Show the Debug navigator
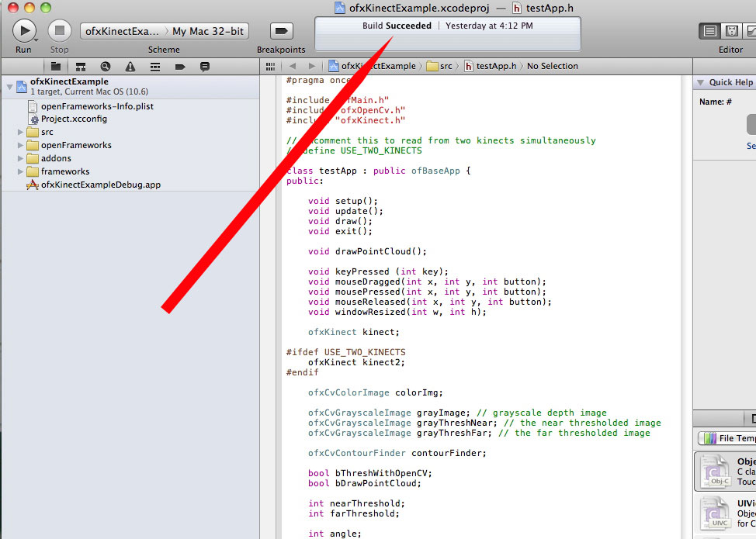 coord(154,67)
